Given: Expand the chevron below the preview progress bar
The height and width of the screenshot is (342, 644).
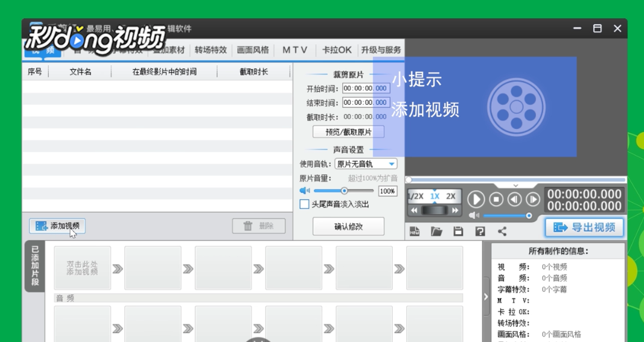Looking at the screenshot, I should point(515,186).
